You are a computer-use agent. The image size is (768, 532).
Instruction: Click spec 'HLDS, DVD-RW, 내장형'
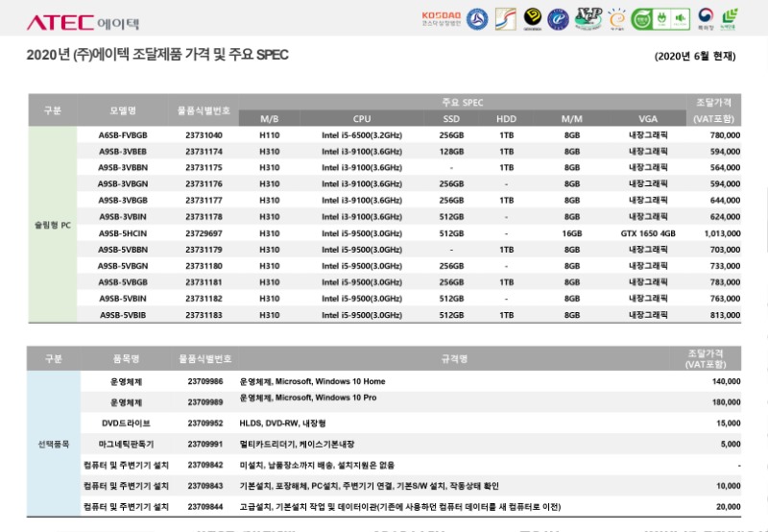pos(282,423)
